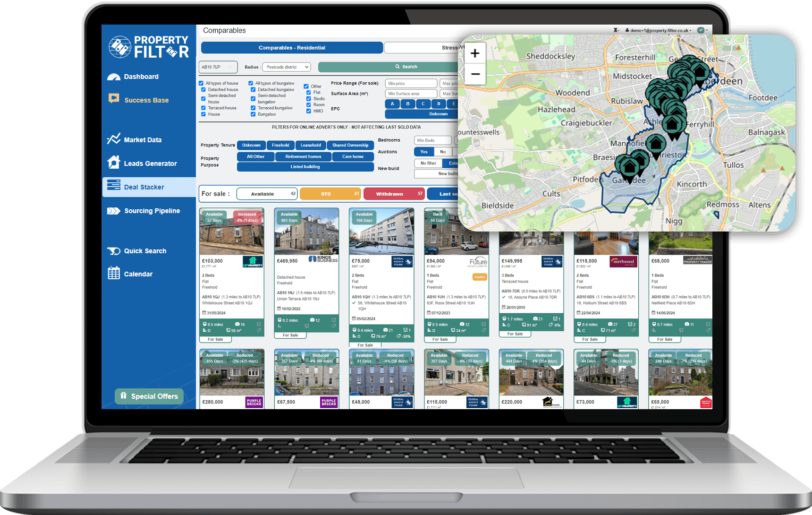The width and height of the screenshot is (812, 515).
Task: Click the Future agent logo on £54,000 card
Action: [478, 262]
